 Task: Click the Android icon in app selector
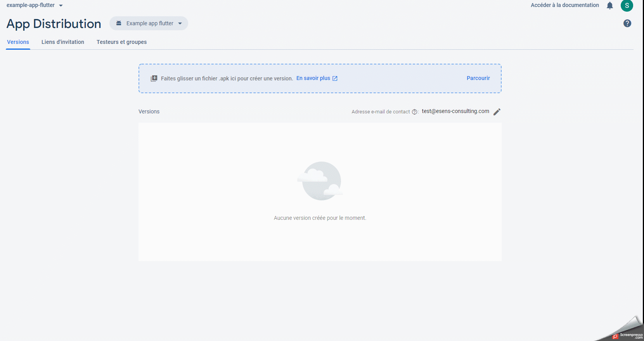click(x=119, y=23)
